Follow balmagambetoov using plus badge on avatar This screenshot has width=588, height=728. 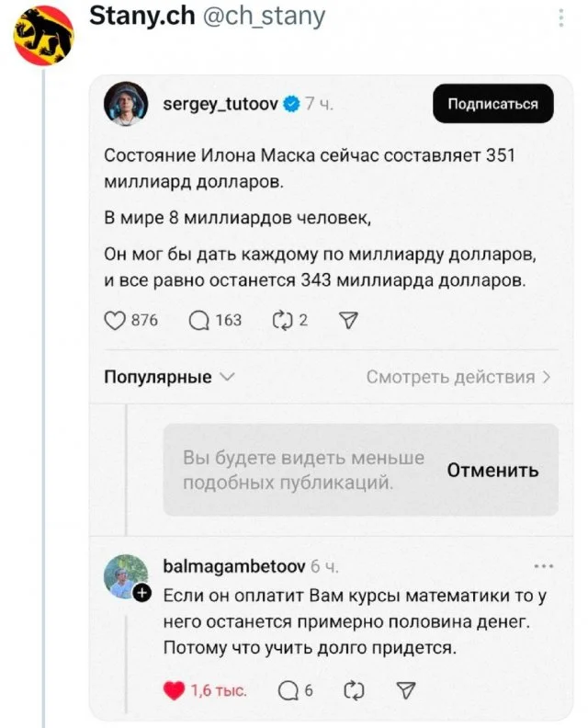(141, 593)
